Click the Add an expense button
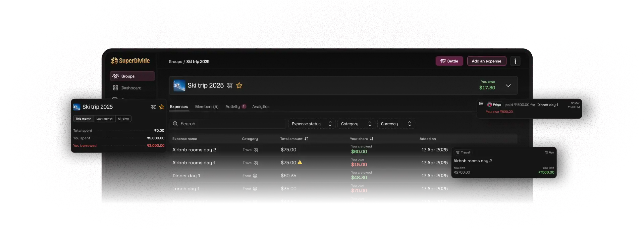Image resolution: width=644 pixels, height=246 pixels. click(486, 61)
